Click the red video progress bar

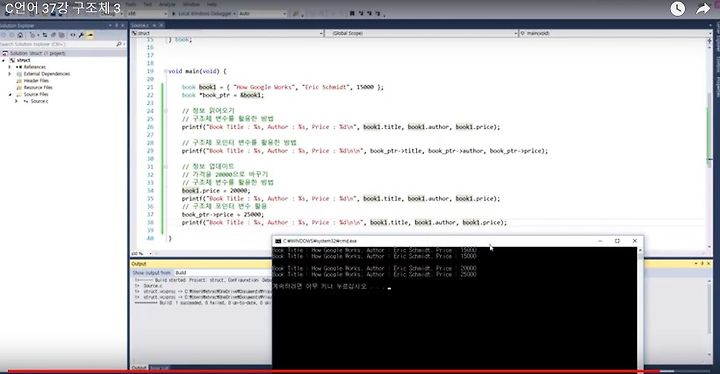(x=333, y=371)
